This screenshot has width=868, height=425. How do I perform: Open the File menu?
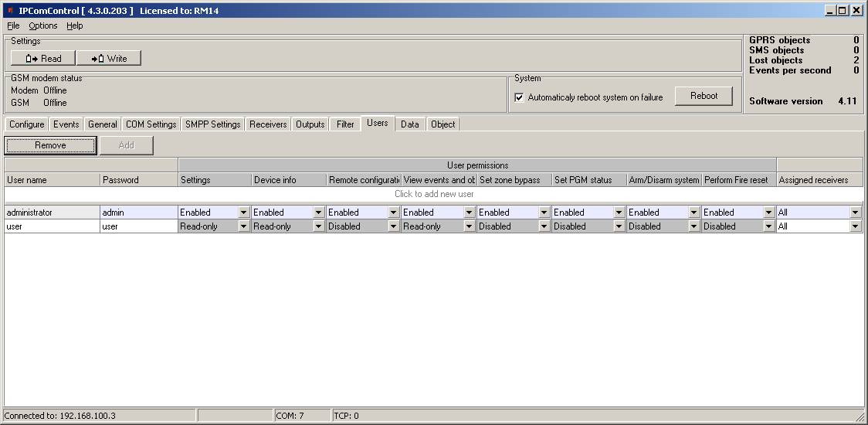tap(13, 25)
